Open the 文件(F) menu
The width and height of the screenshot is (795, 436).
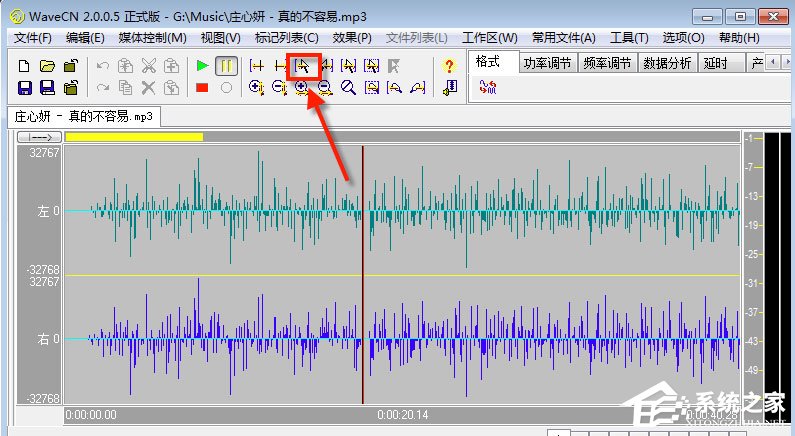(x=32, y=38)
